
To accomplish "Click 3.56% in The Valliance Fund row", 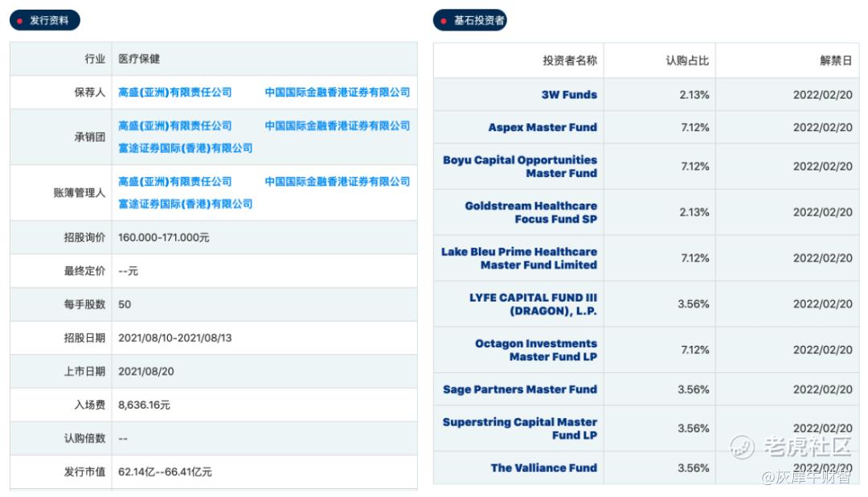I will (x=694, y=468).
